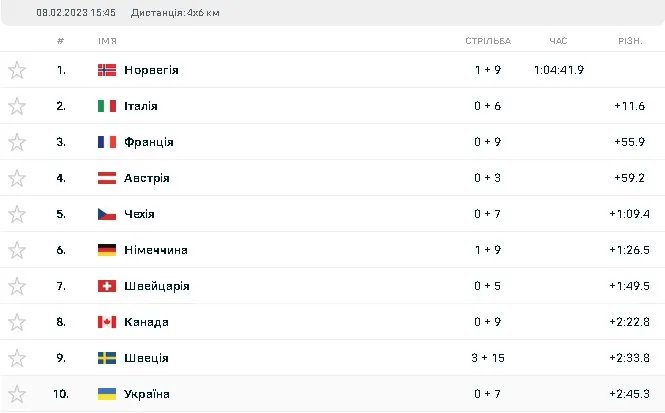Click the Ім'я column header
Image resolution: width=665 pixels, height=413 pixels.
(x=107, y=41)
